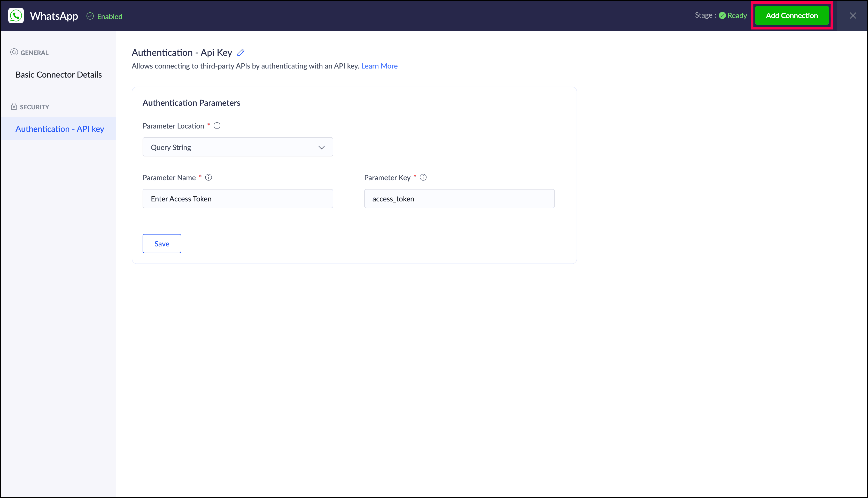This screenshot has height=498, width=868.
Task: Click the Enabled checkmark status icon
Action: [x=90, y=16]
